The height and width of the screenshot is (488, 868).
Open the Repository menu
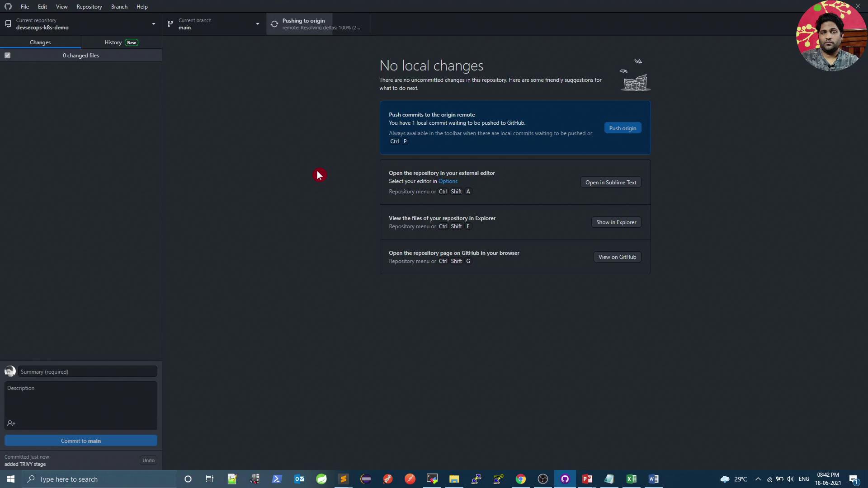tap(89, 7)
